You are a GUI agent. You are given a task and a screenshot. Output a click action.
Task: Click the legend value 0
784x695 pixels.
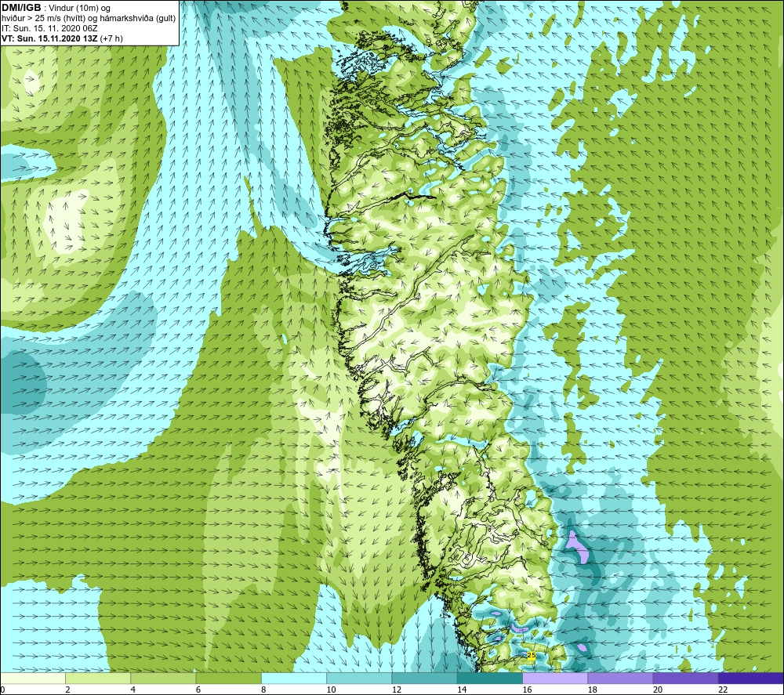coord(2,690)
